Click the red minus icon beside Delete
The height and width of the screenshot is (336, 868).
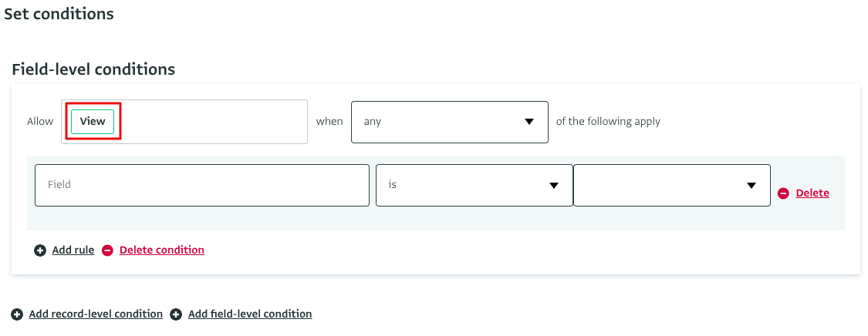pos(784,193)
